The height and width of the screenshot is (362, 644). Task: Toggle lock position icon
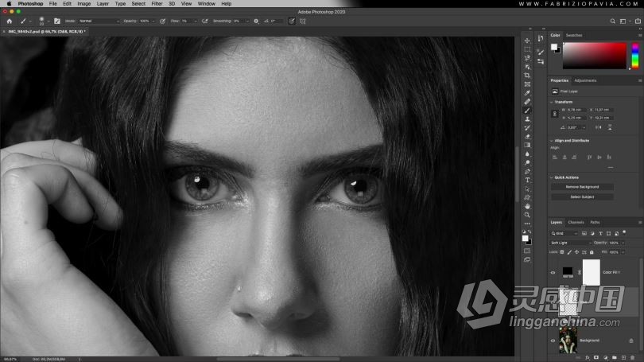tap(576, 252)
